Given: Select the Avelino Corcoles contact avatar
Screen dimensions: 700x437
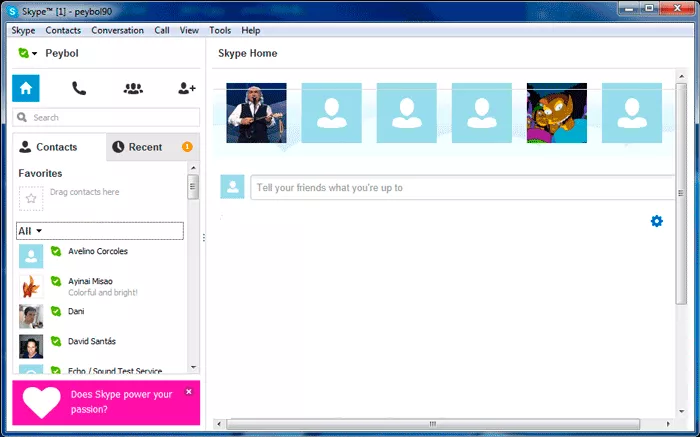Looking at the screenshot, I should pos(31,256).
